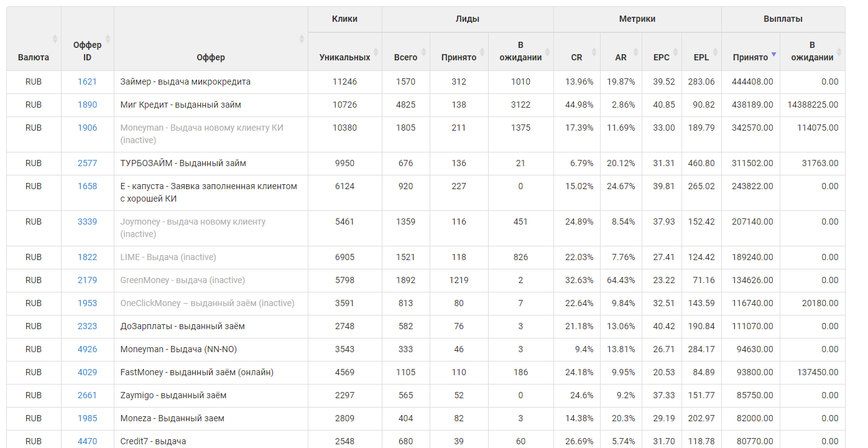Open offer ID 1953 link
868x448 pixels.
[x=87, y=303]
